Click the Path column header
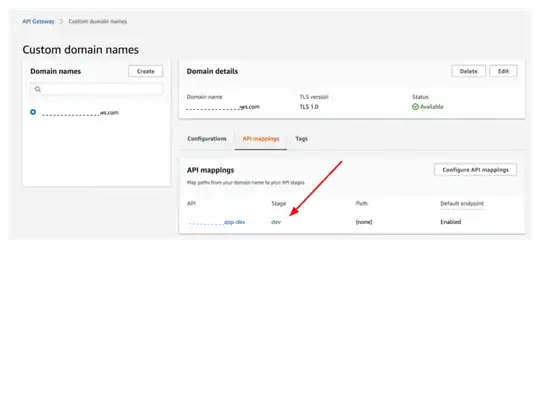Screen dimensions: 540x405 click(x=362, y=204)
